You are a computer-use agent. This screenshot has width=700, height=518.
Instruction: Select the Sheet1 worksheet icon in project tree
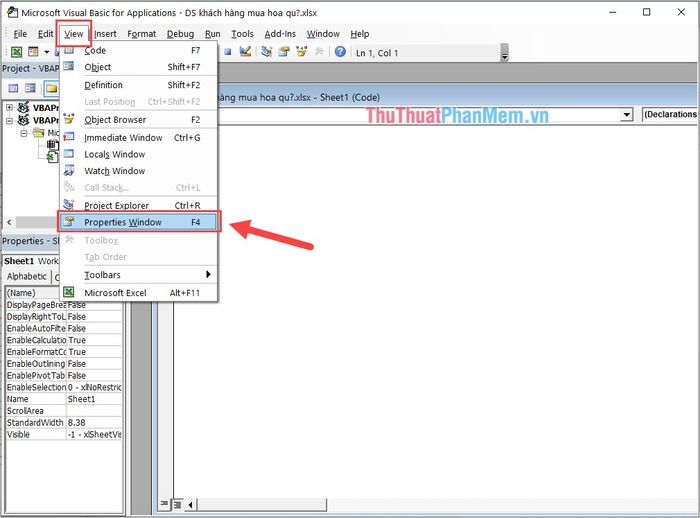tap(53, 157)
